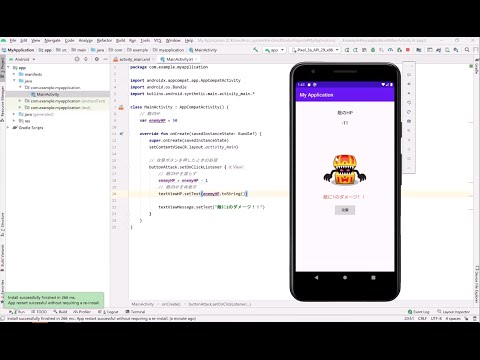Open the Run tool window

click(x=17, y=312)
